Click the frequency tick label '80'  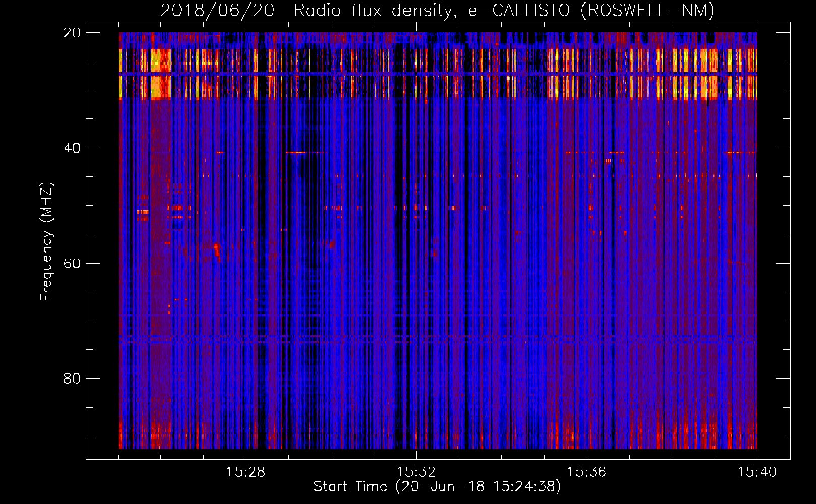point(72,379)
